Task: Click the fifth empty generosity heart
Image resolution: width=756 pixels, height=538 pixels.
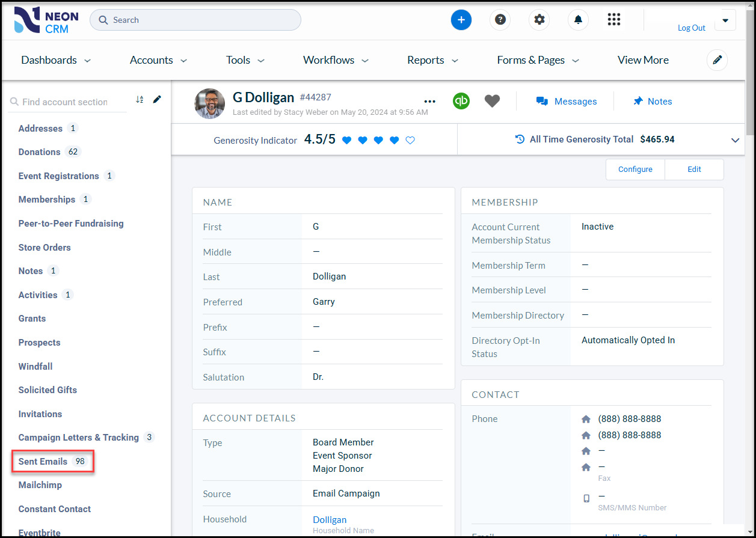Action: (x=410, y=140)
